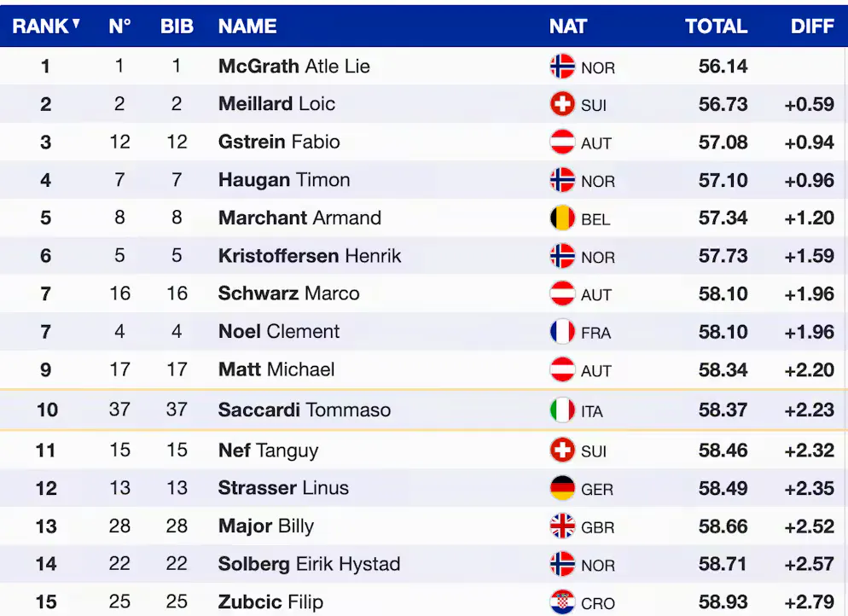Click the GER flag for Strasser Linus

click(562, 489)
